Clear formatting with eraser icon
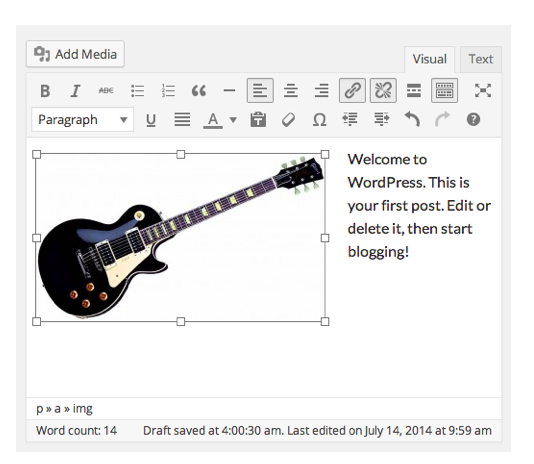Screen dimensions: 534x464 (288, 120)
